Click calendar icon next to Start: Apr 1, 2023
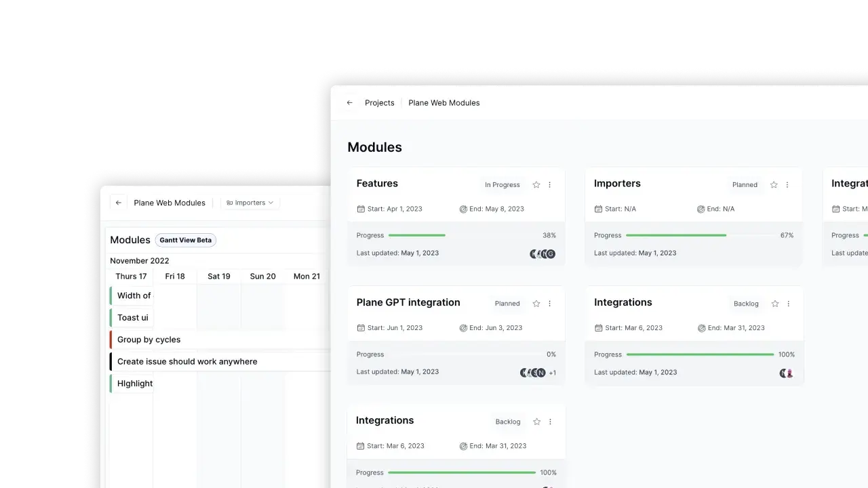This screenshot has height=488, width=868. (x=361, y=209)
